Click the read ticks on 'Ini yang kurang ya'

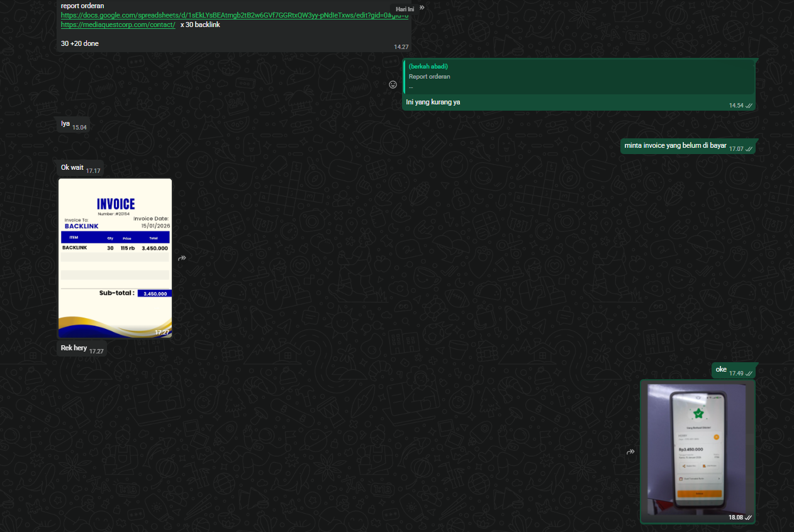pyautogui.click(x=749, y=106)
